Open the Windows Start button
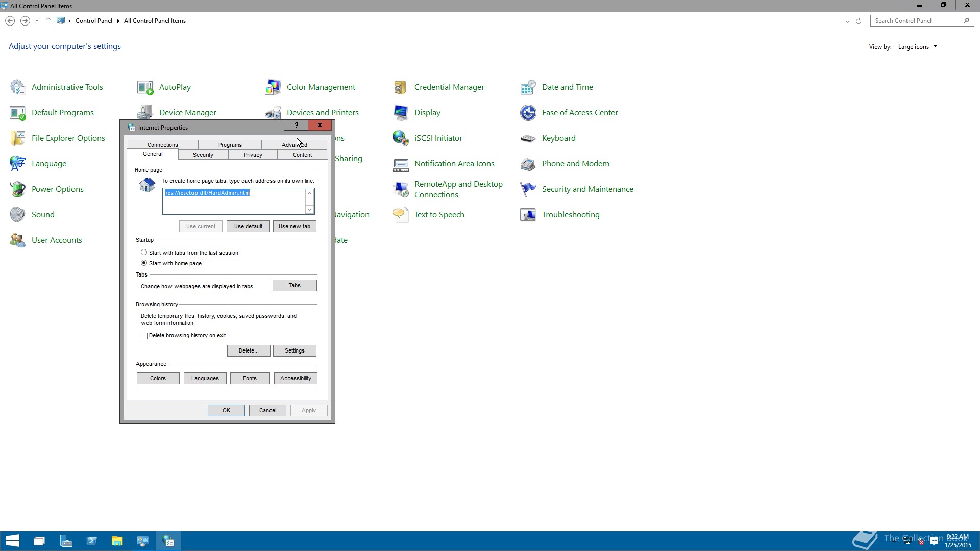Image resolution: width=980 pixels, height=551 pixels. point(13,541)
